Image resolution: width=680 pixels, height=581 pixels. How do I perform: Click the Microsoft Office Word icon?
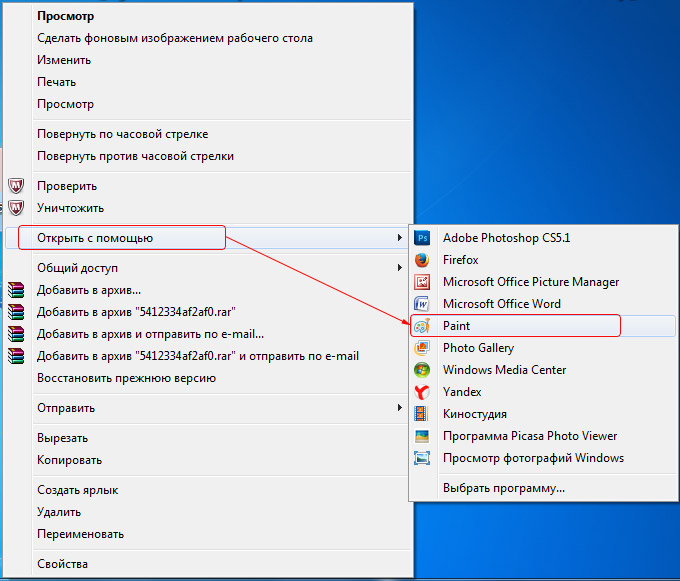(x=422, y=304)
